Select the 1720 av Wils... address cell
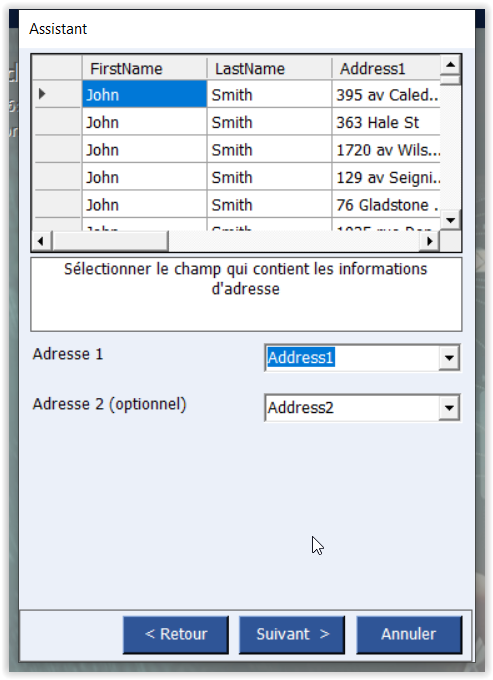 (386, 150)
